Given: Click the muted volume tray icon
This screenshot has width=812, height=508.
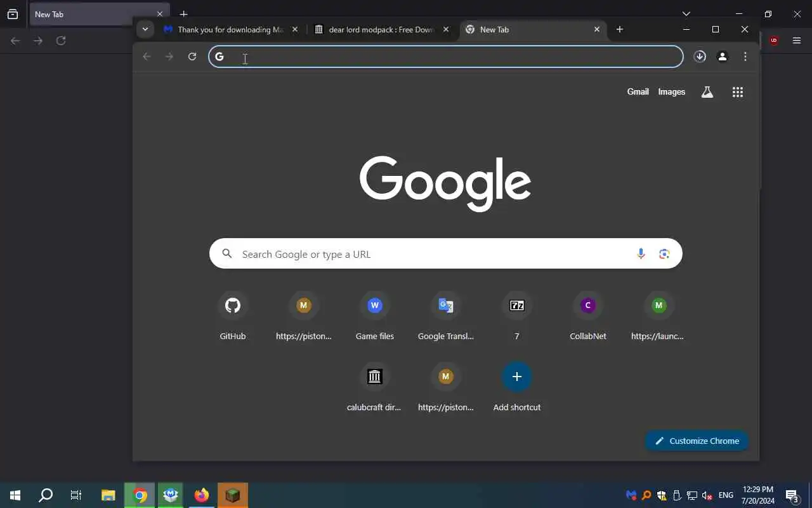Looking at the screenshot, I should (x=707, y=495).
